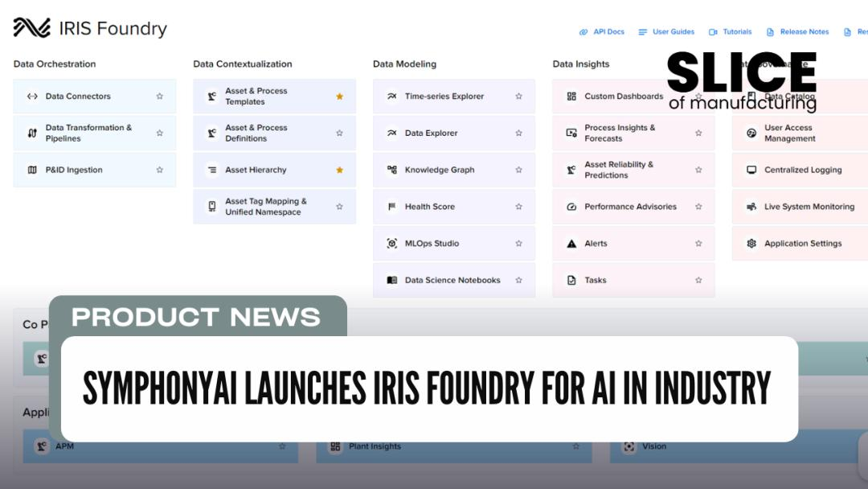
Task: Click the Alerts warning triangle icon
Action: pyautogui.click(x=572, y=243)
